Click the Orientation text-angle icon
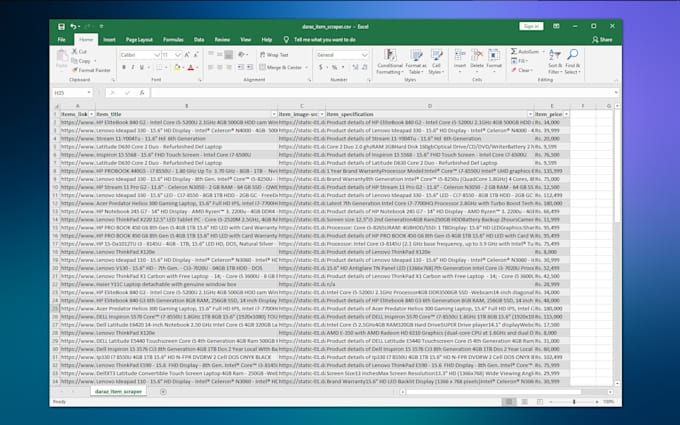680x425 pixels. point(241,55)
